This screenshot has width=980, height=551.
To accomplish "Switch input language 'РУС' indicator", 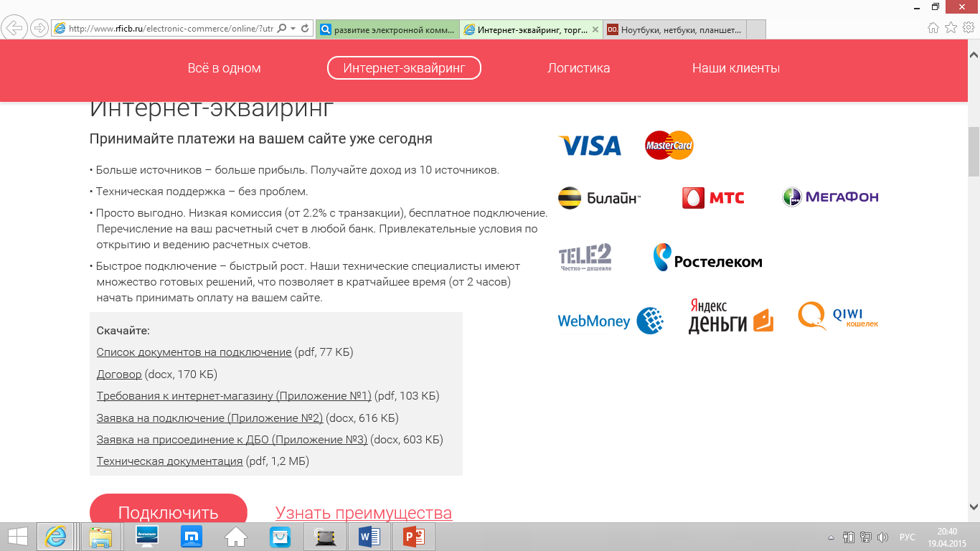I will pos(908,537).
